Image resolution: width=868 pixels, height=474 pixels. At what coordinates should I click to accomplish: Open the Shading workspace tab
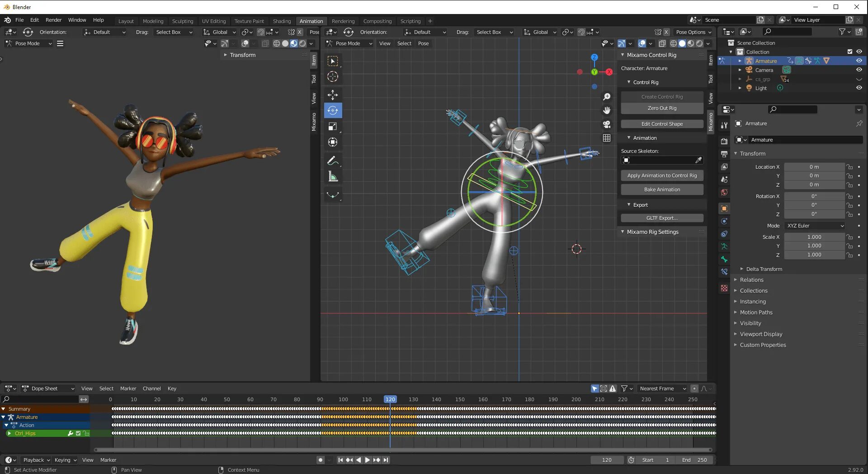pyautogui.click(x=282, y=21)
